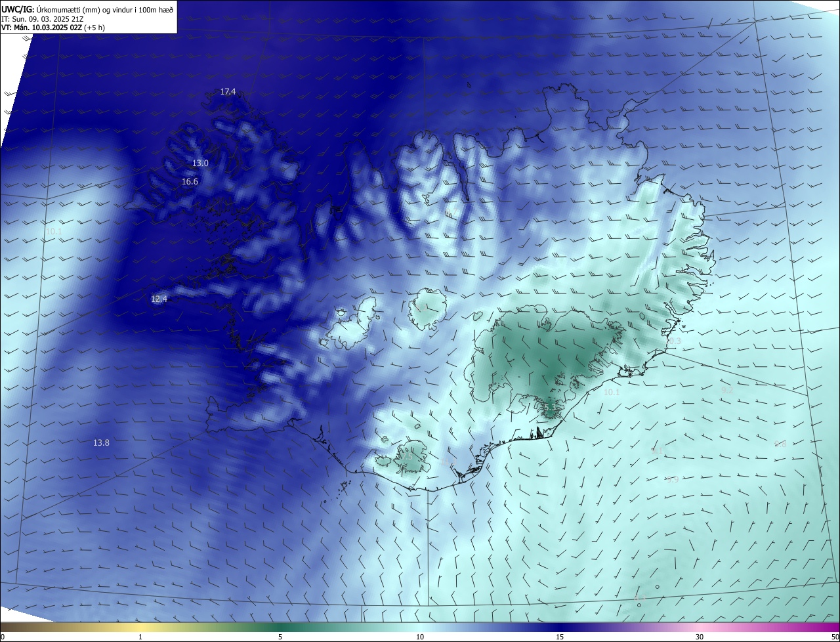Click the 0 tick on the color scale

point(3,637)
